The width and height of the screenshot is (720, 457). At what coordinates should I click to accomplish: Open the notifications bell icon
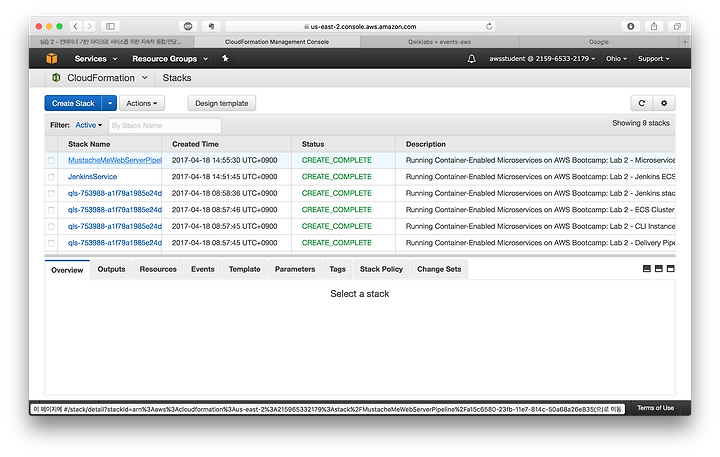(471, 59)
